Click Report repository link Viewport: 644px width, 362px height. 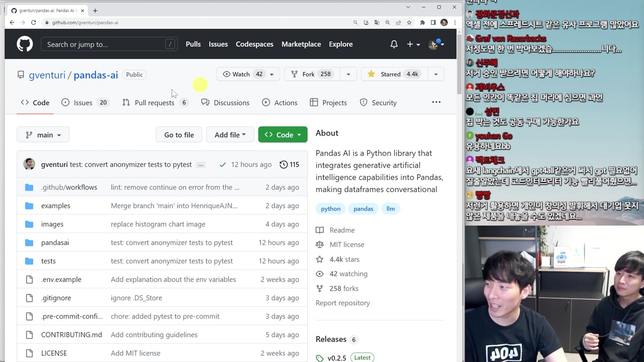point(343,303)
